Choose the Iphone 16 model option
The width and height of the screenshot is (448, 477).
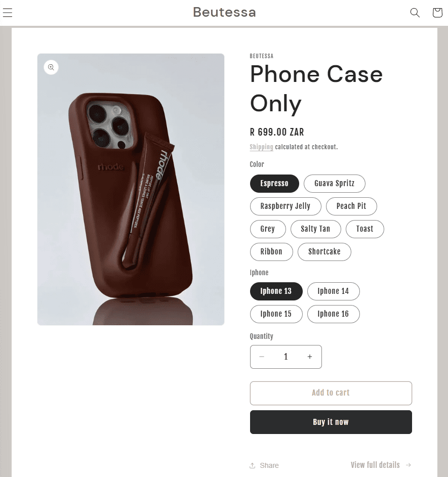[333, 314]
